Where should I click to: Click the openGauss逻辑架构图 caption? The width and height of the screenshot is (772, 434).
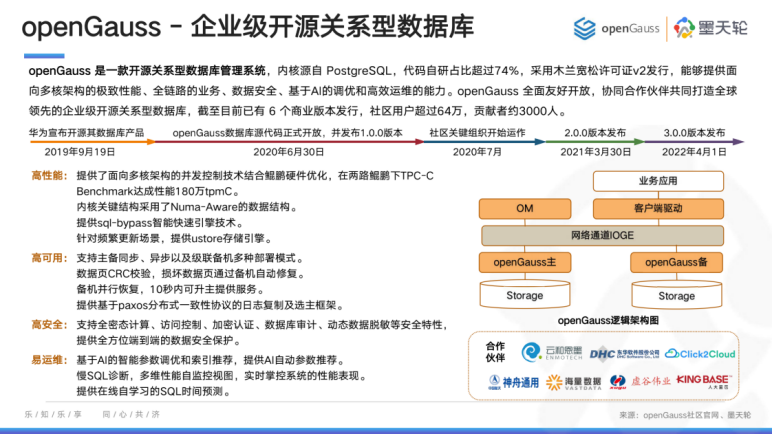click(608, 321)
